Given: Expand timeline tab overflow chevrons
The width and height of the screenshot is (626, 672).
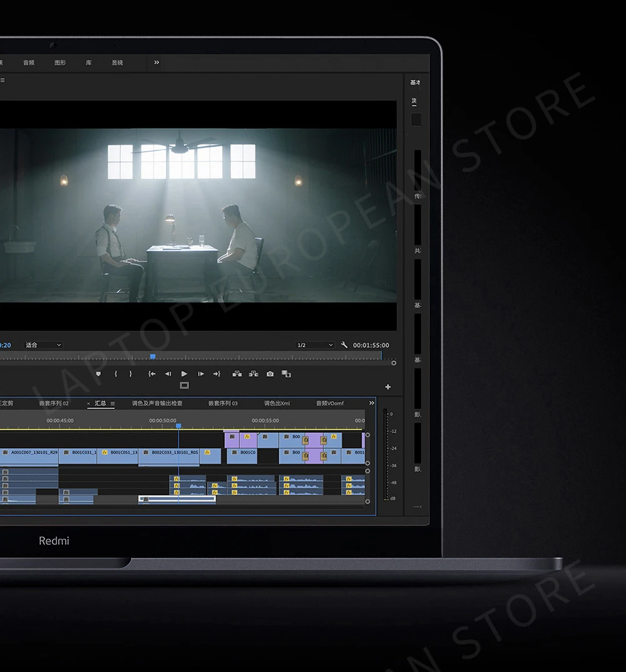Looking at the screenshot, I should [371, 403].
